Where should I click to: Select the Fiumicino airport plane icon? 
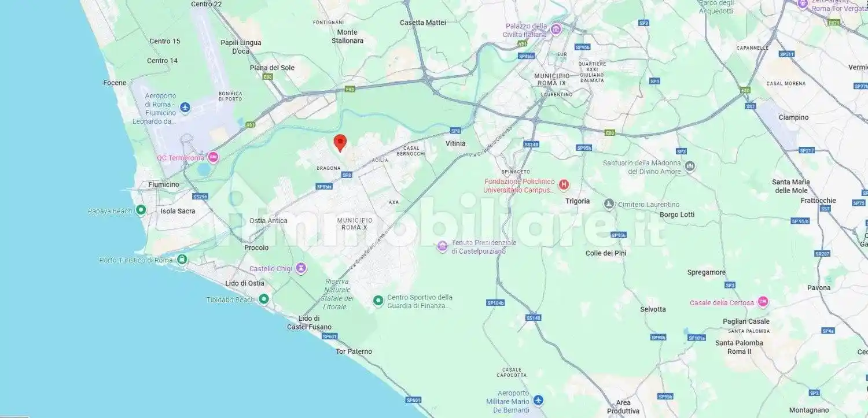pos(185,108)
